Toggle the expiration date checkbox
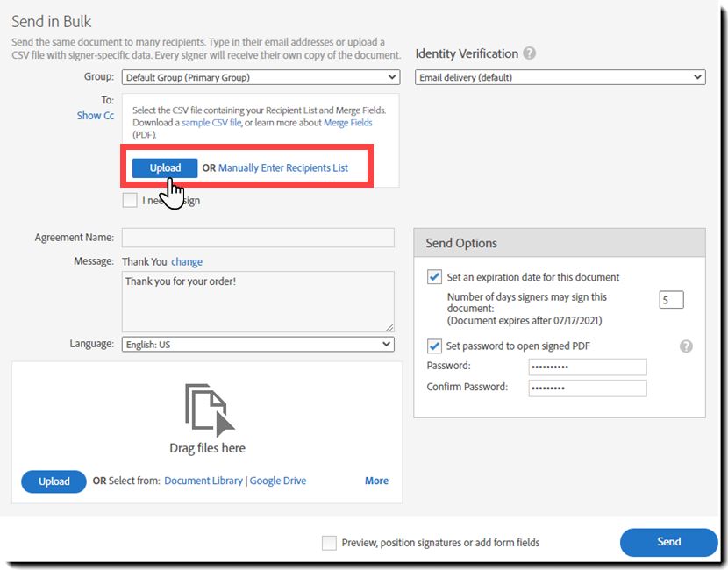The height and width of the screenshot is (570, 728). (x=434, y=277)
